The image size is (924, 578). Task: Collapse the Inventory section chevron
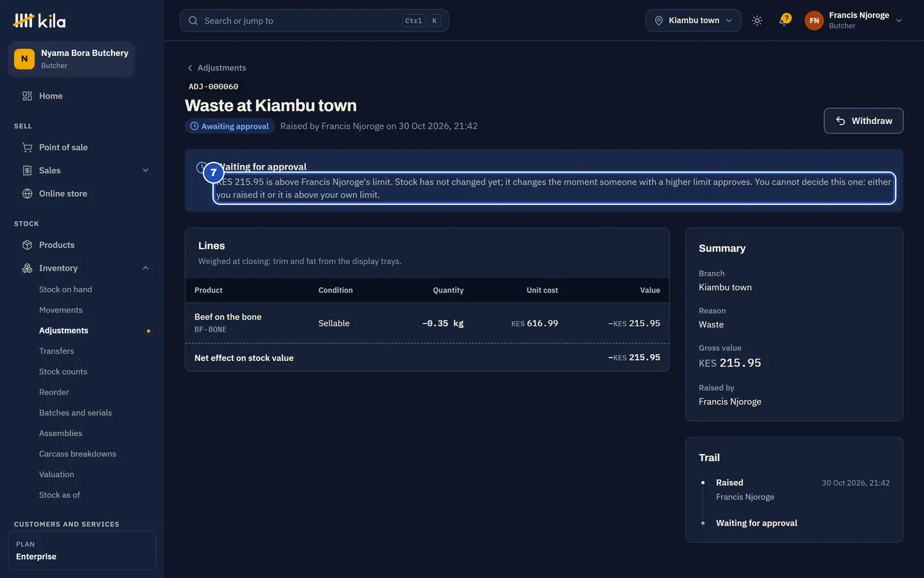click(146, 268)
